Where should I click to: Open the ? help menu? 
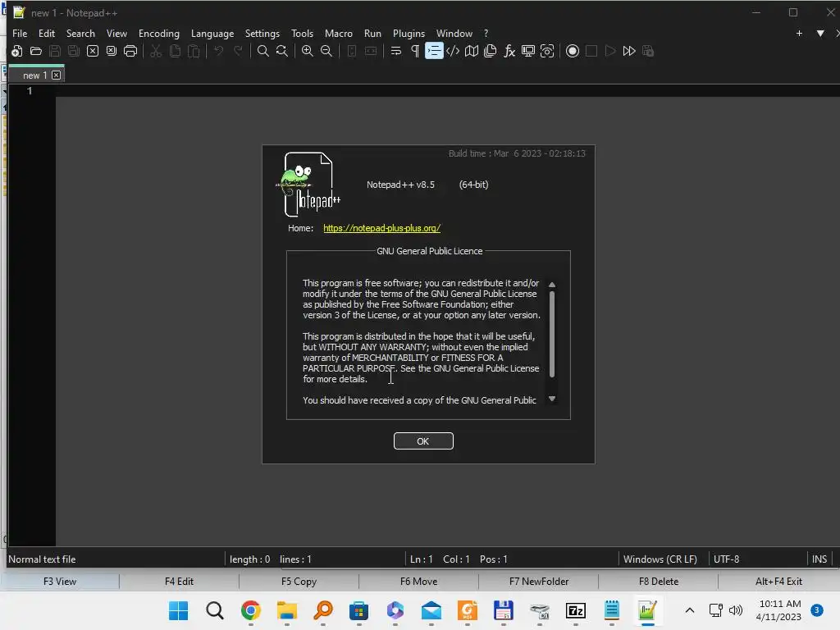486,33
